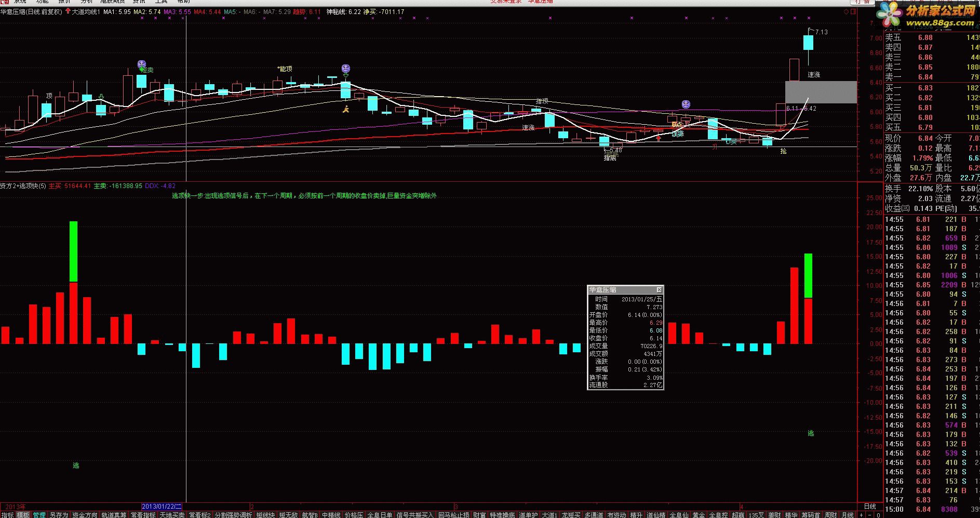Click the green 逃 marker under the right tall bar
The image size is (980, 518).
(x=811, y=433)
